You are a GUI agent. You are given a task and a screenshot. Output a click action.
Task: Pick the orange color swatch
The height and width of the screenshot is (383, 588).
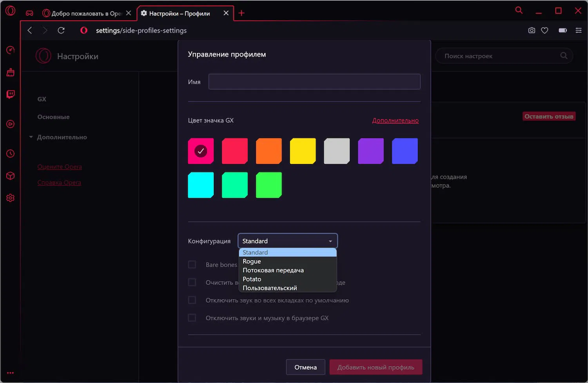[269, 151]
